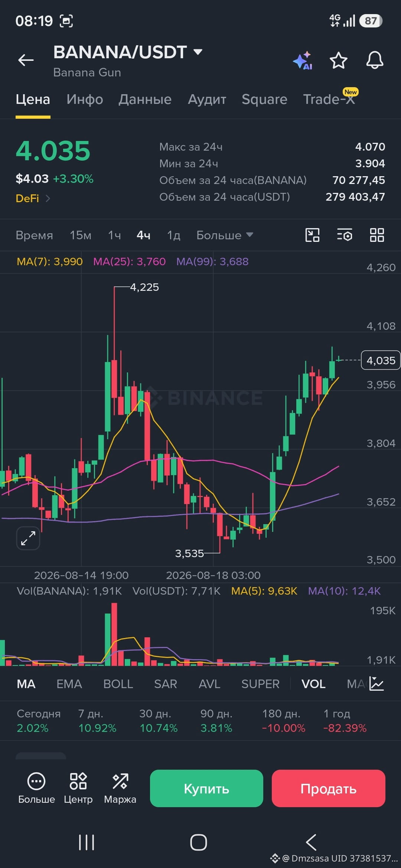
Task: Expand chart to fullscreen
Action: pyautogui.click(x=28, y=538)
